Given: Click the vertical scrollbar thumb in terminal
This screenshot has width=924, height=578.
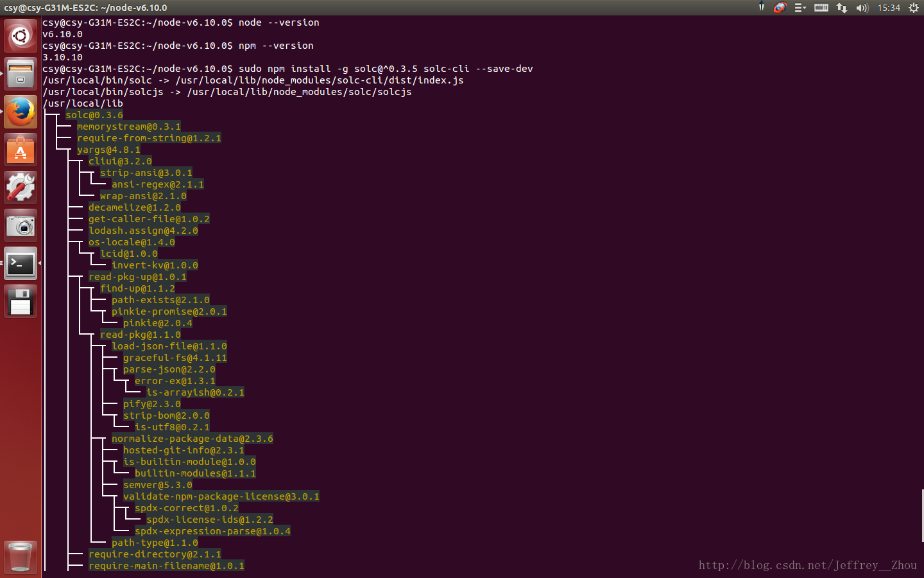Looking at the screenshot, I should click(x=922, y=516).
